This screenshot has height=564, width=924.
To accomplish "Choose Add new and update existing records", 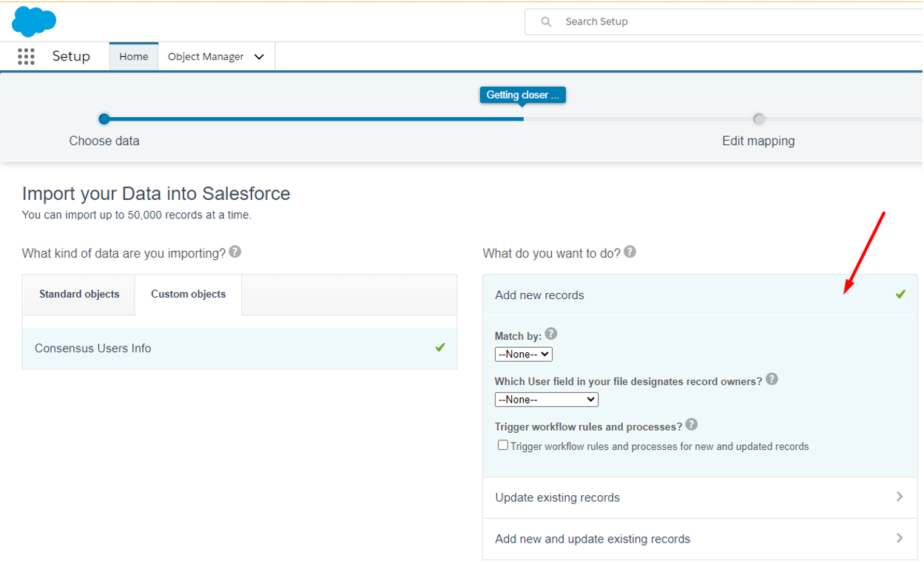I will click(700, 539).
